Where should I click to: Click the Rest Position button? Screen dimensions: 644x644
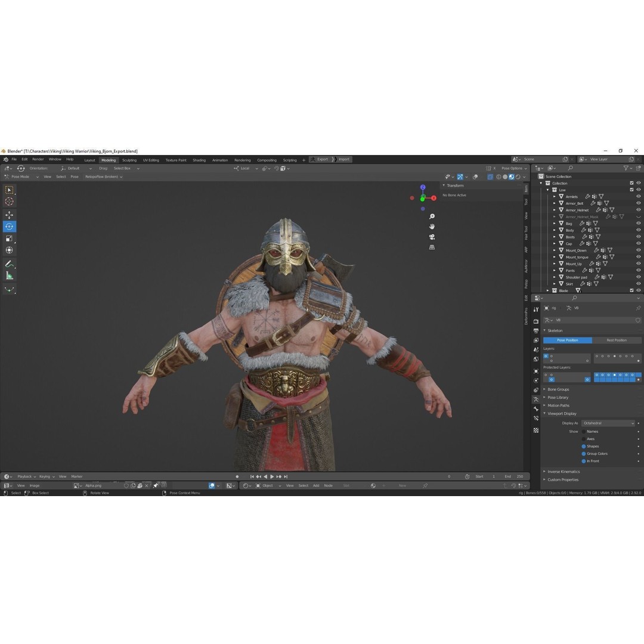click(617, 340)
